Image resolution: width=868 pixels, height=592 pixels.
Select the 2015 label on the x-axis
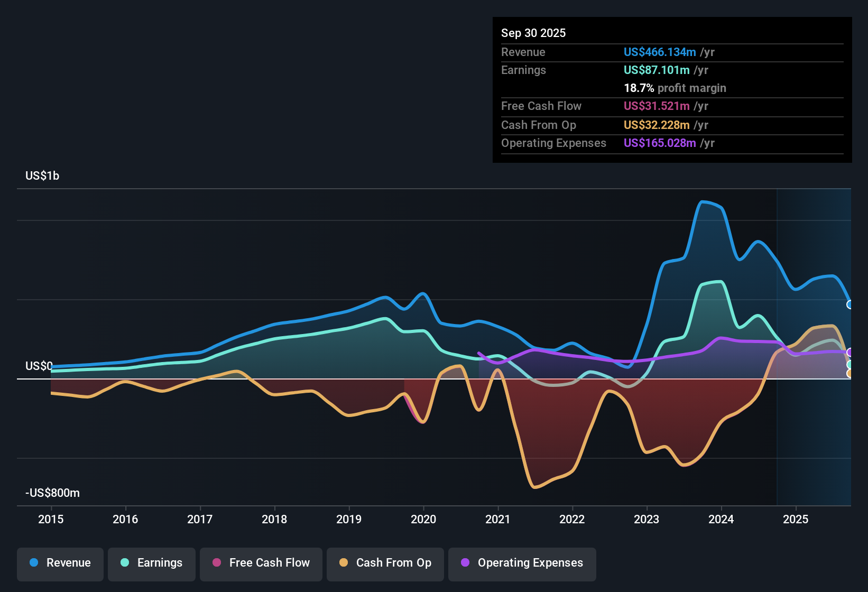pyautogui.click(x=51, y=520)
